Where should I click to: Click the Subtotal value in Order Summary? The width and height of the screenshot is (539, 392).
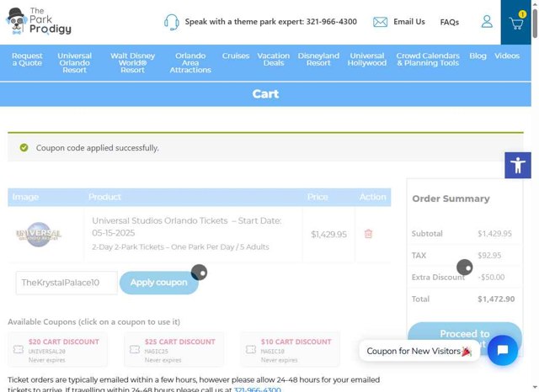coord(494,233)
